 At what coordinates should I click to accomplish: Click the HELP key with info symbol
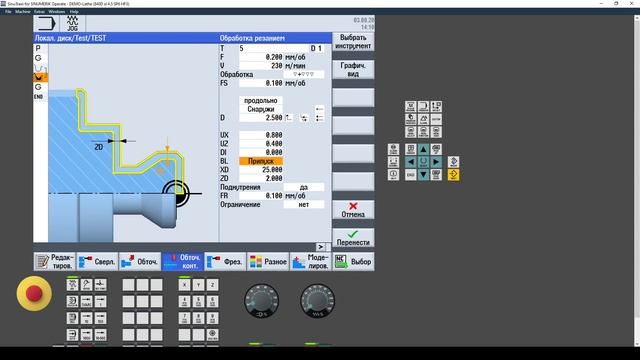393,175
